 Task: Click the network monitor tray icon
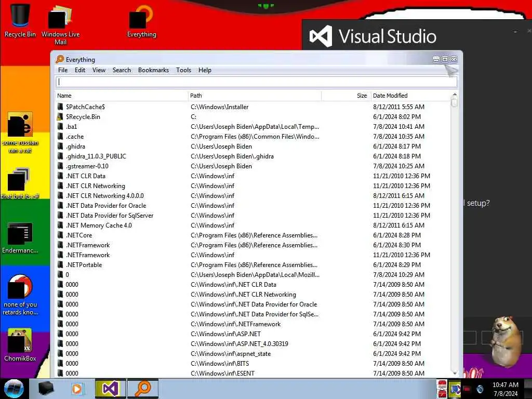(455, 389)
